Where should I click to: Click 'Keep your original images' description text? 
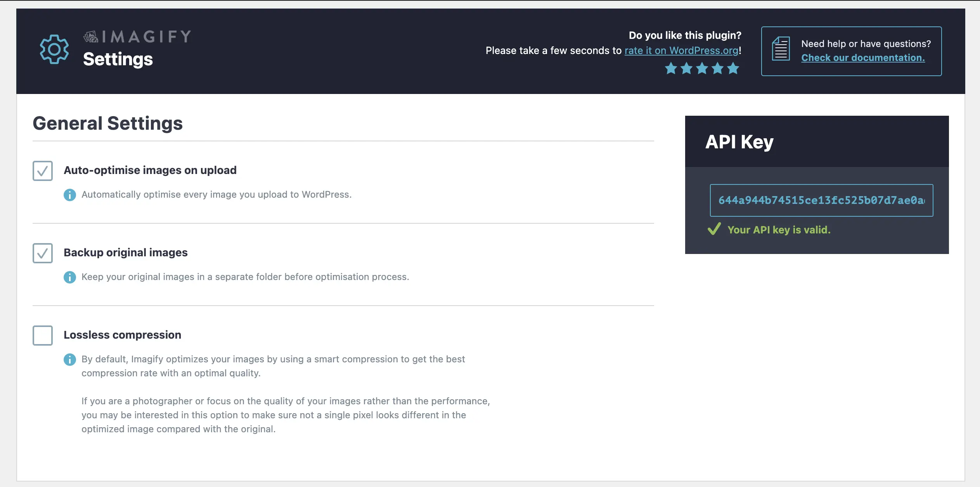(x=245, y=277)
